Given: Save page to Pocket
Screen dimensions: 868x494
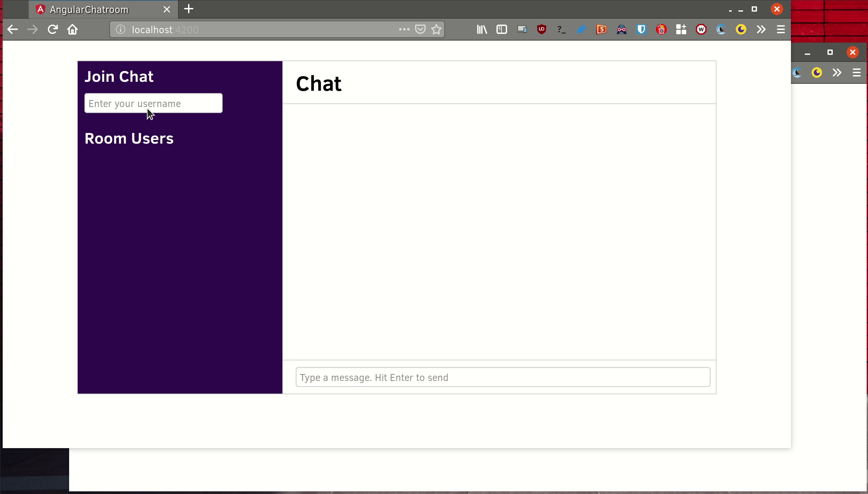Looking at the screenshot, I should (420, 30).
